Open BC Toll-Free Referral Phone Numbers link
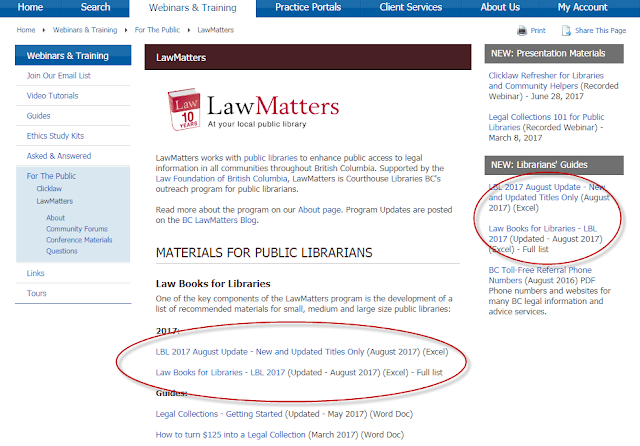This screenshot has height=446, width=640. [x=540, y=275]
